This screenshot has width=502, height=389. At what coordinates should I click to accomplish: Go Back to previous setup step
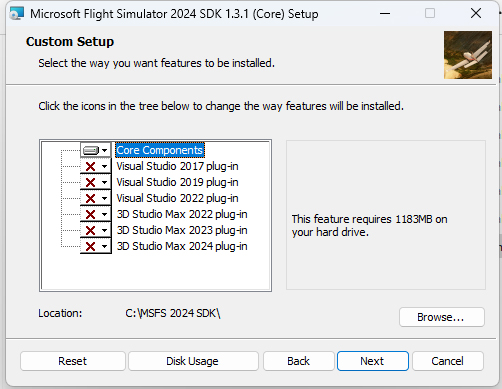[x=299, y=361]
